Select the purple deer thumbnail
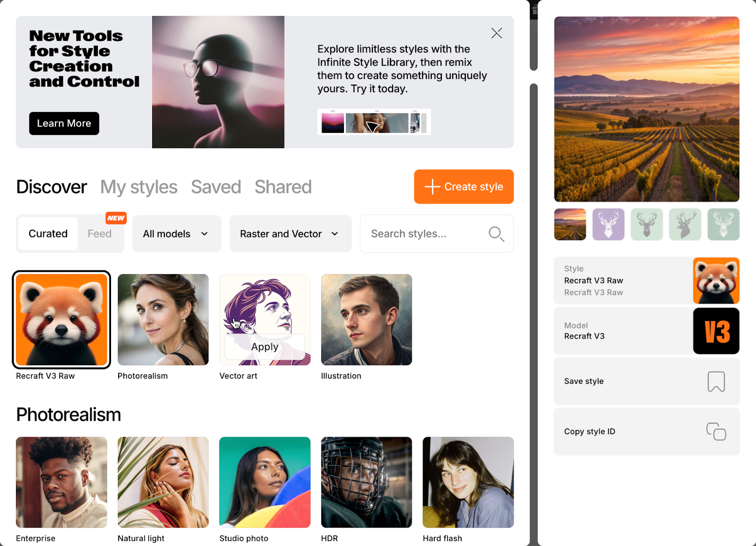Screen dimensions: 756x546 click(x=608, y=224)
